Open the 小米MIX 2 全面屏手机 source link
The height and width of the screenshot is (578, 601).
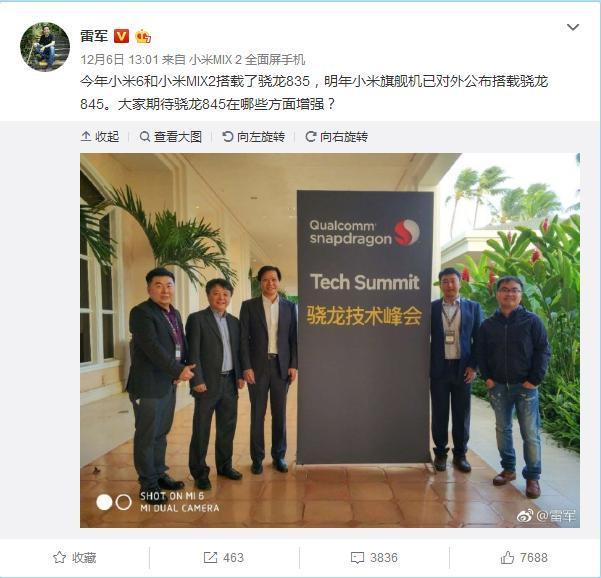pyautogui.click(x=247, y=59)
